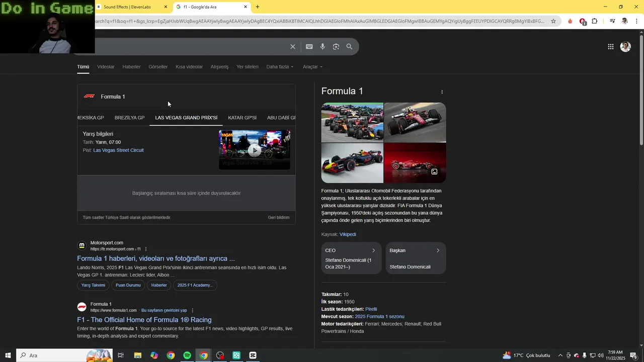Click the Puan Durumu chip
This screenshot has height=362, width=644.
coord(128,285)
